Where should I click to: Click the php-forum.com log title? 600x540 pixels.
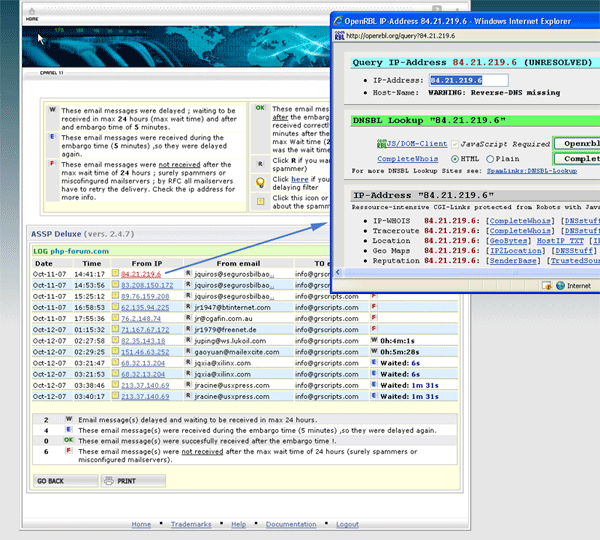(79, 251)
